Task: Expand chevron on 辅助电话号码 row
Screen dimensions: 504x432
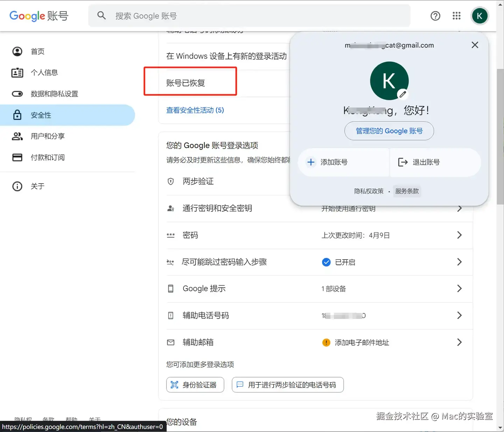Action: point(460,316)
